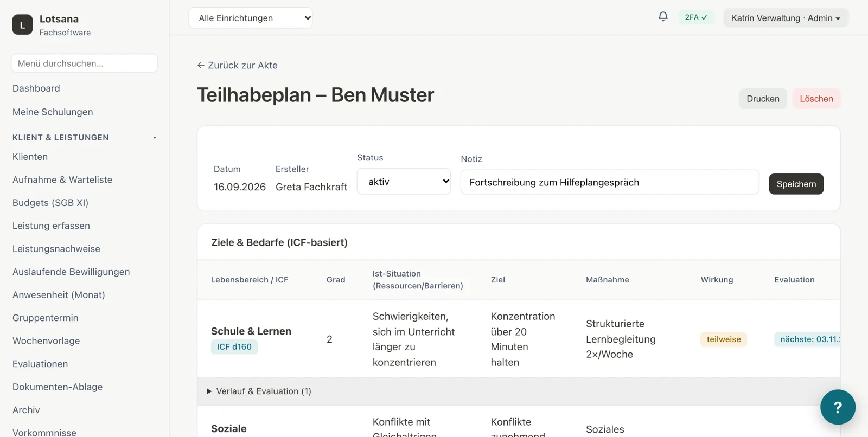Expand Verlauf & Evaluation (1) row

pos(259,391)
